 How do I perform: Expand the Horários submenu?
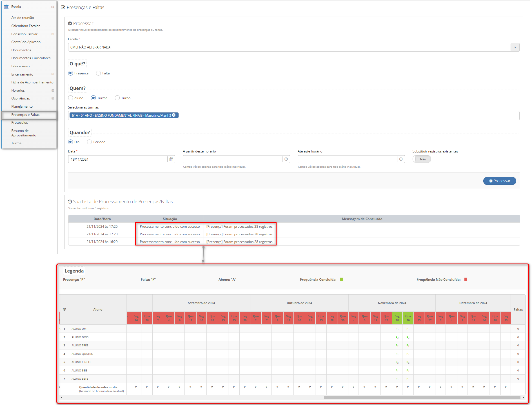[53, 90]
